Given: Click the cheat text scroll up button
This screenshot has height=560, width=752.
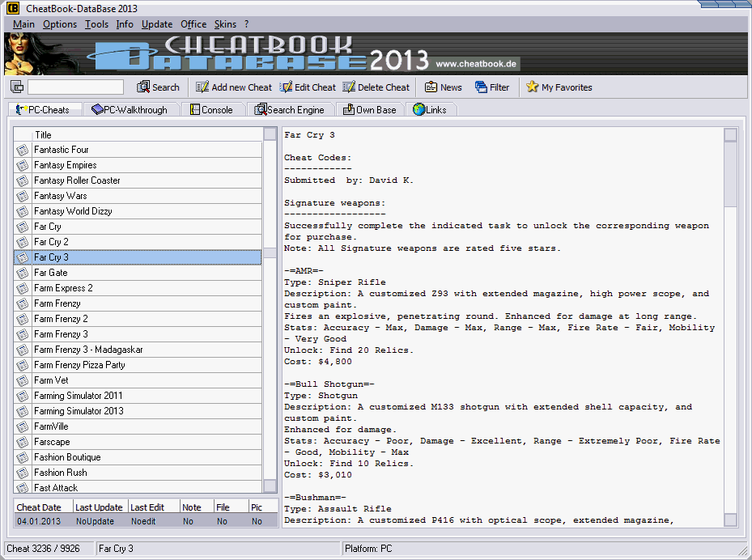Looking at the screenshot, I should tap(730, 134).
